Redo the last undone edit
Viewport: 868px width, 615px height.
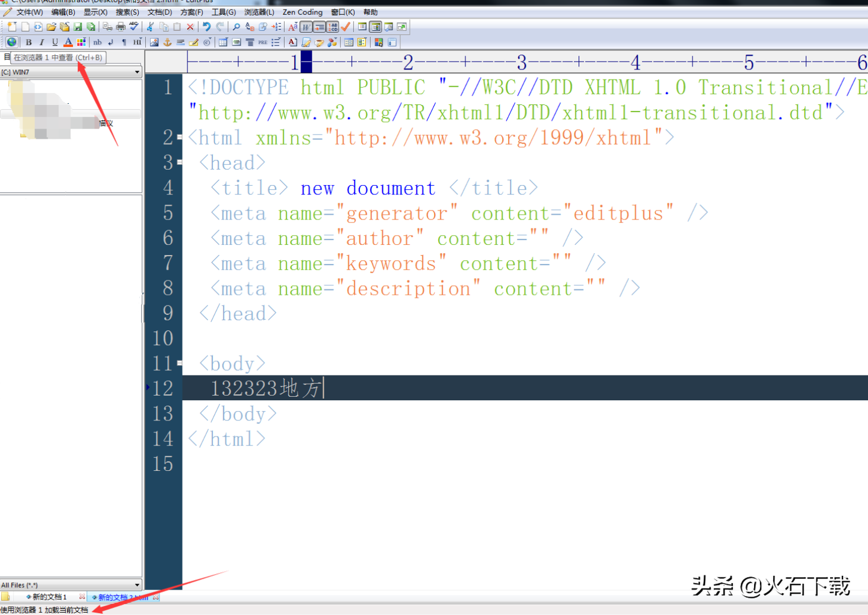click(x=220, y=27)
